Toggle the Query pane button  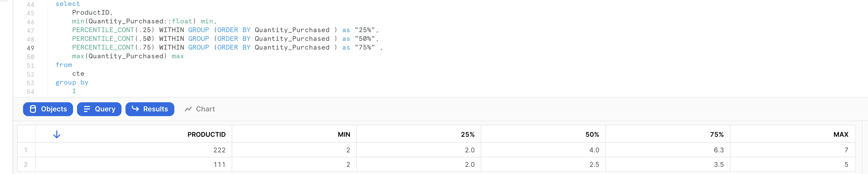pyautogui.click(x=99, y=109)
